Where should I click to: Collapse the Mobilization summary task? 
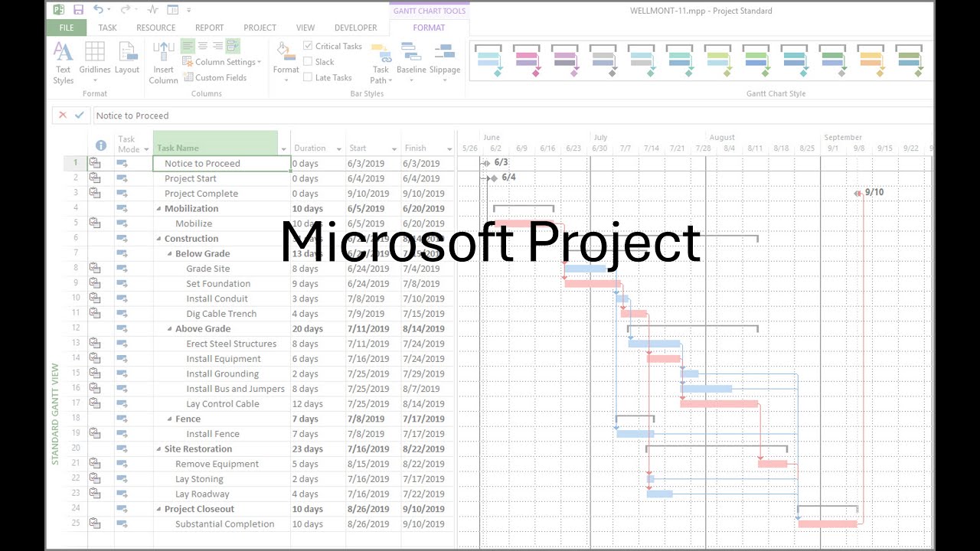159,209
